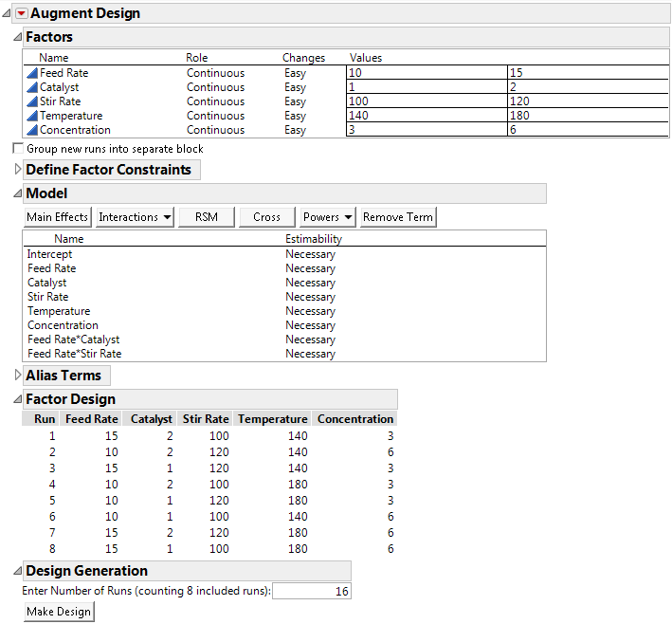Collapse the Factor Design section
Screen dimensions: 672x624
point(18,399)
